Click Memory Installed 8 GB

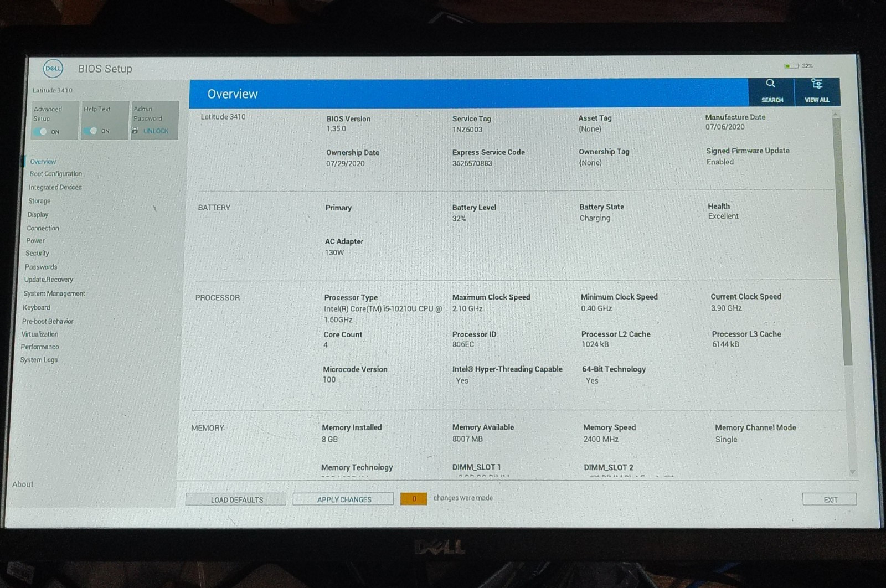pos(329,439)
